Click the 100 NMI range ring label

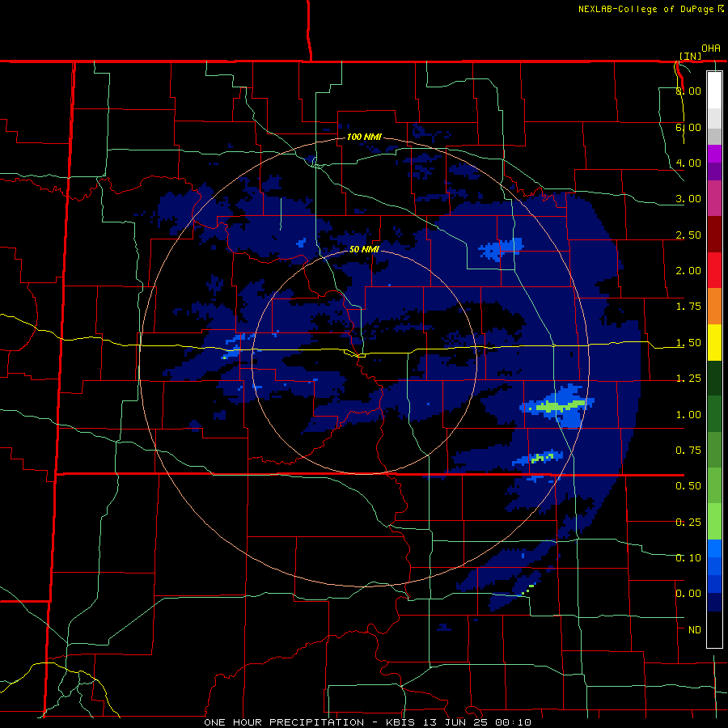point(364,137)
